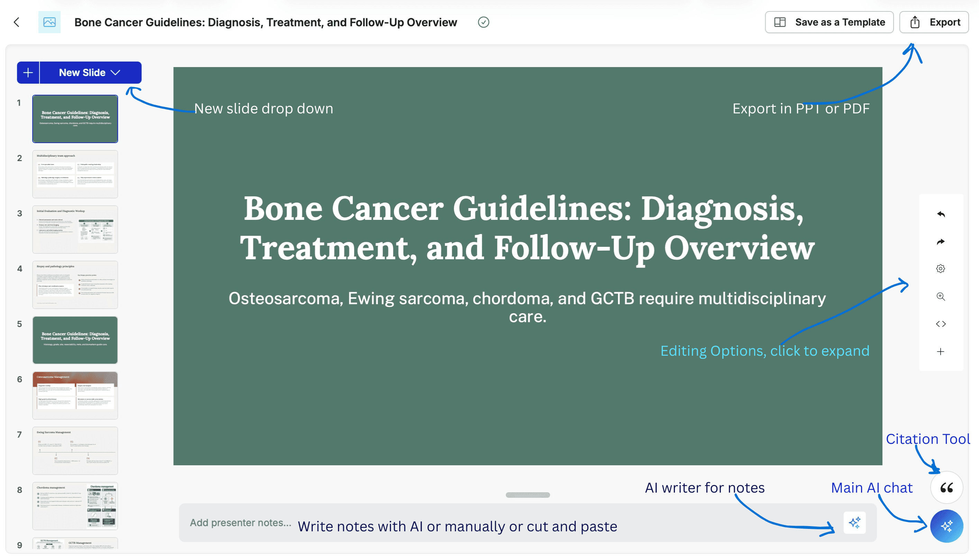Open the New Slide dropdown
The width and height of the screenshot is (979, 560).
[90, 72]
